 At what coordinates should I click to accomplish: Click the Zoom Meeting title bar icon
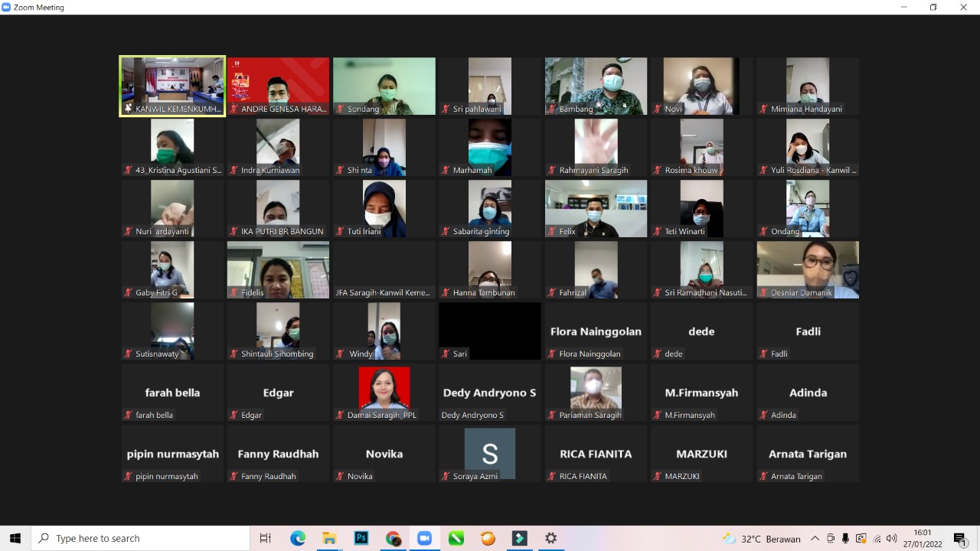7,7
